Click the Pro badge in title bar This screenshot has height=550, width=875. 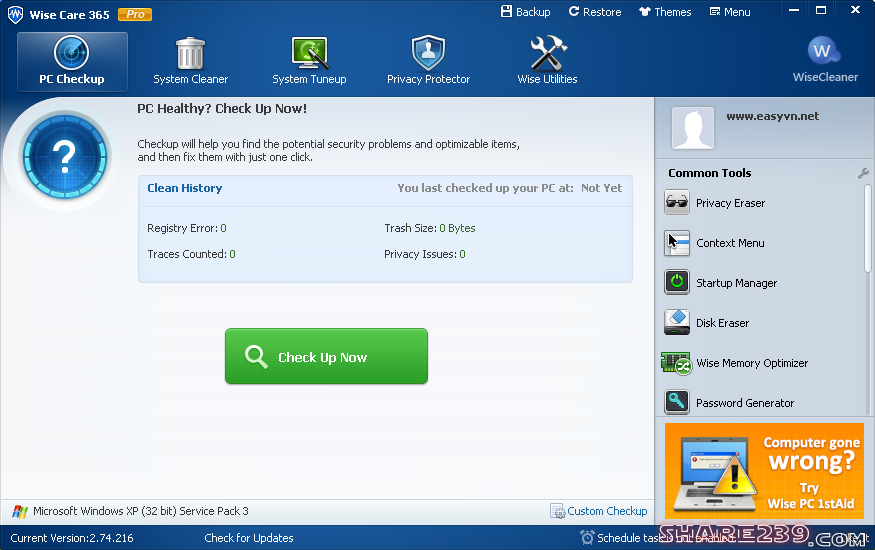click(135, 14)
